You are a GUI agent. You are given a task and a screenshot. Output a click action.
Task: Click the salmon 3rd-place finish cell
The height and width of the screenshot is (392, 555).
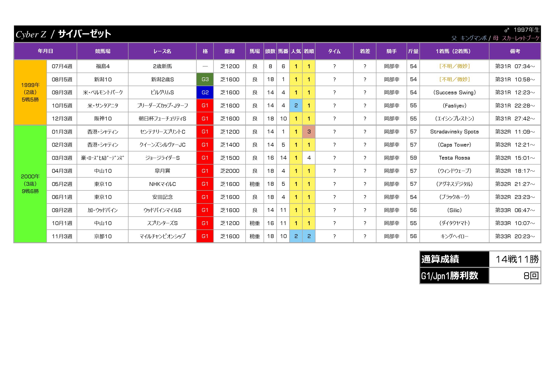click(x=309, y=132)
